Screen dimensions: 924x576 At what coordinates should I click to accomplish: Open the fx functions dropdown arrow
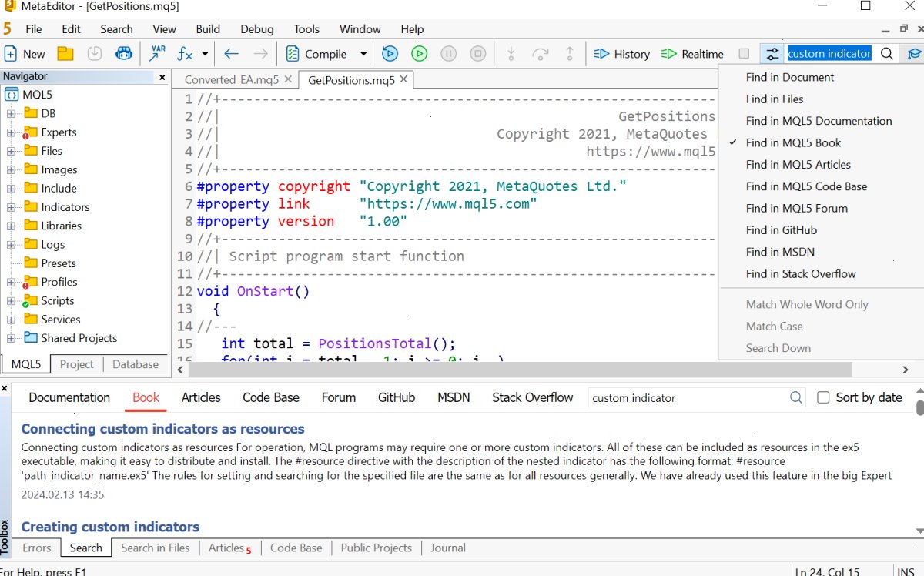click(x=205, y=54)
